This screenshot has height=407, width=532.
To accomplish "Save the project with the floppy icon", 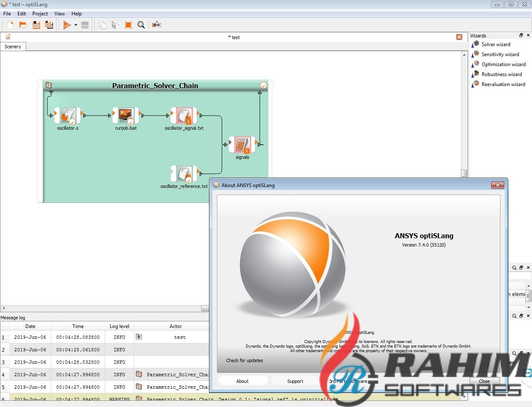I will 36,25.
